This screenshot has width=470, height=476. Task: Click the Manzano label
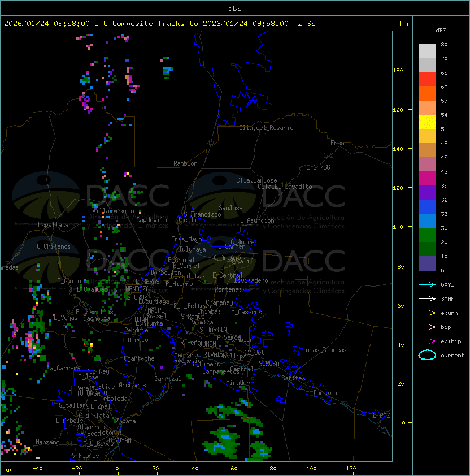[x=47, y=442]
